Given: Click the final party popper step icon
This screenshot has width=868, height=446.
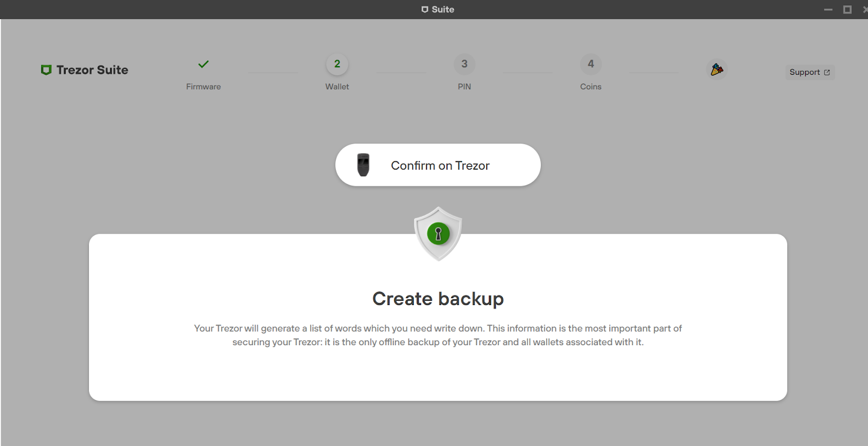Looking at the screenshot, I should [717, 69].
